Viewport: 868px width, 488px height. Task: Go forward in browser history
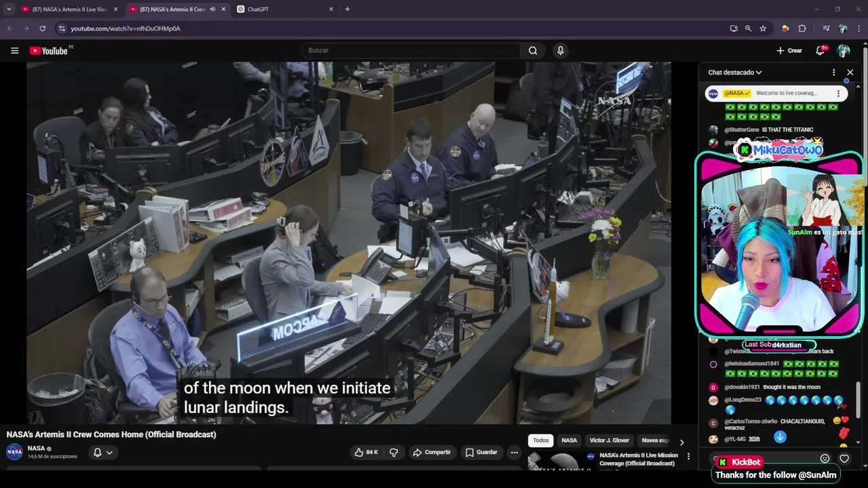(x=26, y=28)
